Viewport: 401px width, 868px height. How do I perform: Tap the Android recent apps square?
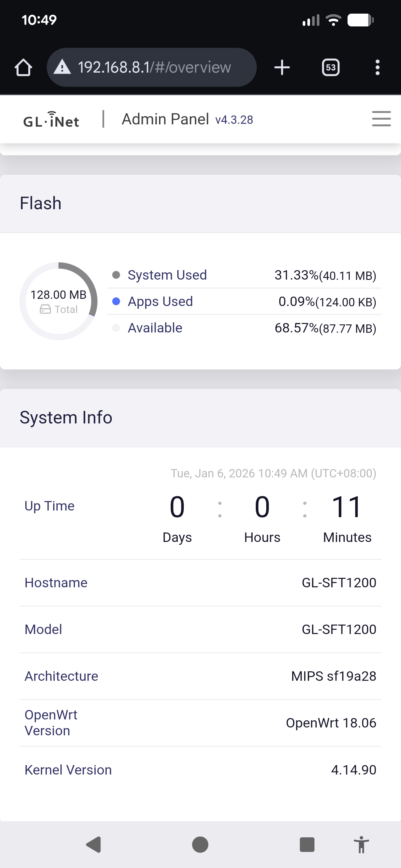click(x=307, y=844)
